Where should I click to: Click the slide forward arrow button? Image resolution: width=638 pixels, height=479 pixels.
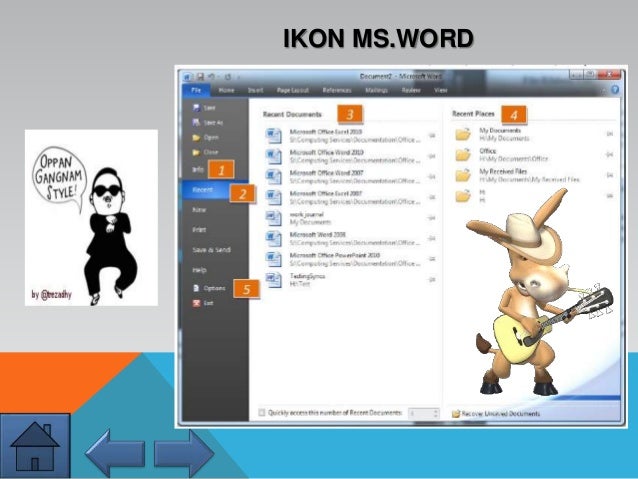(x=184, y=453)
